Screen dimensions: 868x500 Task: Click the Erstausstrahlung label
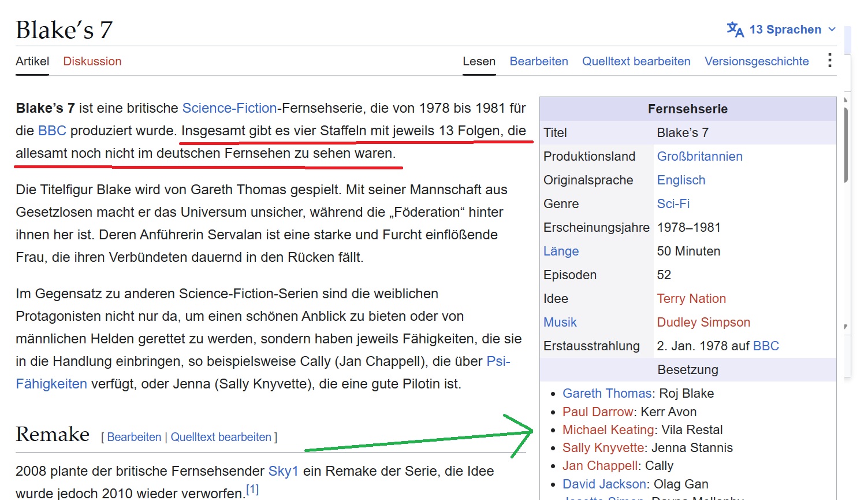click(x=591, y=346)
